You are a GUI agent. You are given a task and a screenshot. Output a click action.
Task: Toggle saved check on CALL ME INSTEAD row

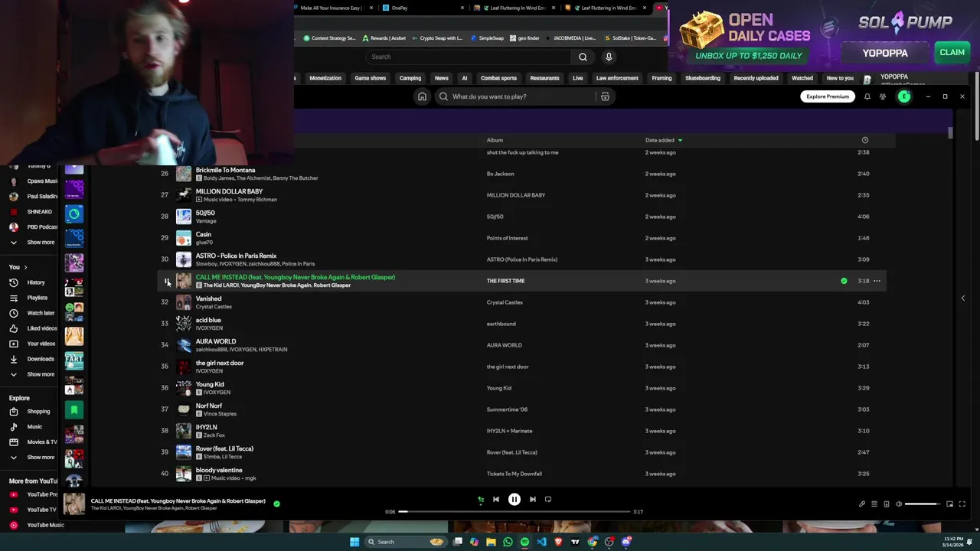coord(844,281)
